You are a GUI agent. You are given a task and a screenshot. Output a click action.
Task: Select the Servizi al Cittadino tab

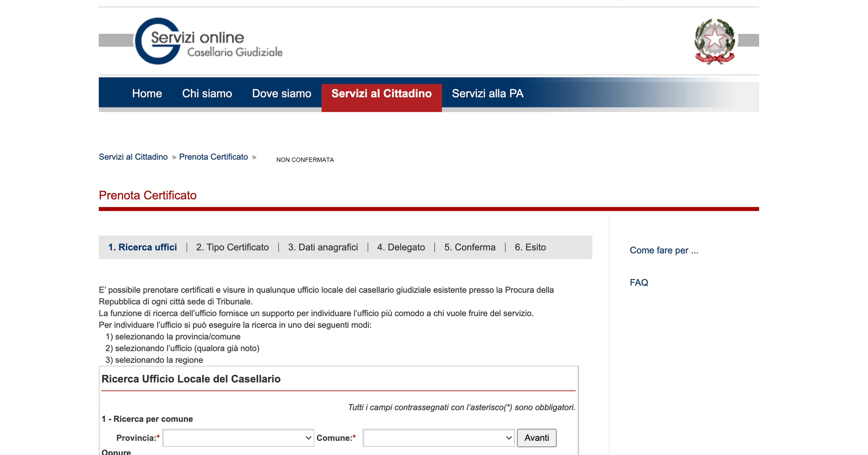(381, 93)
